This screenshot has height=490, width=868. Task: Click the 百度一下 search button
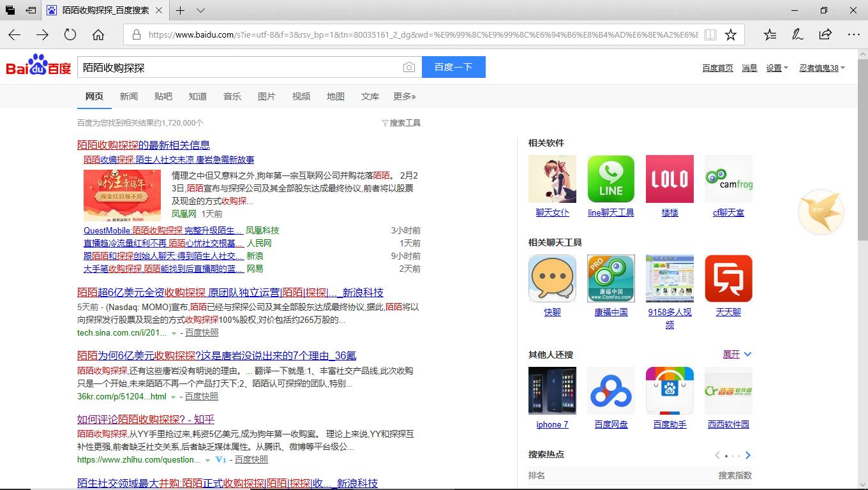click(x=453, y=67)
